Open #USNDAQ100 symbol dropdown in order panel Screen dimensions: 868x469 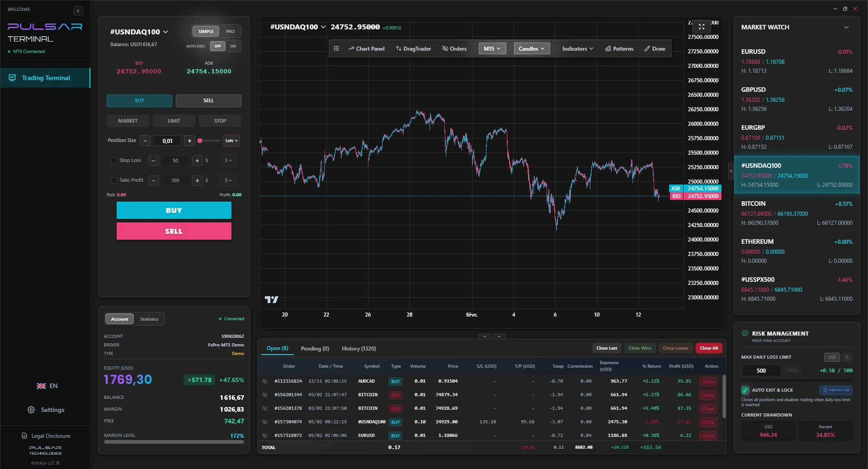pyautogui.click(x=139, y=32)
